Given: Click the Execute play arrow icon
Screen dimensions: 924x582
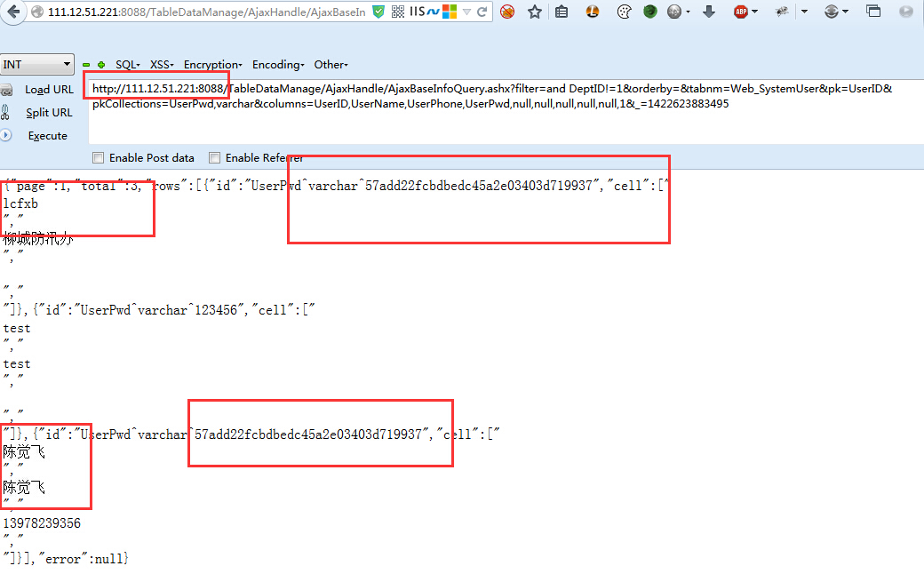Looking at the screenshot, I should [5, 135].
